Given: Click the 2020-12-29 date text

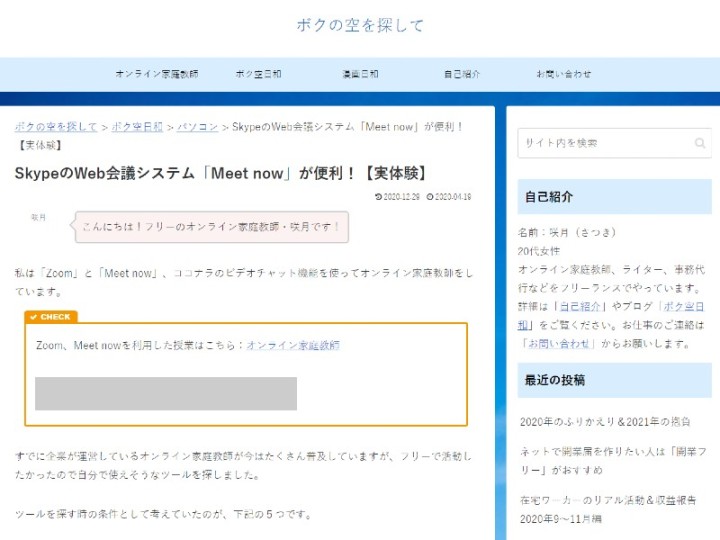Looking at the screenshot, I should 401,197.
